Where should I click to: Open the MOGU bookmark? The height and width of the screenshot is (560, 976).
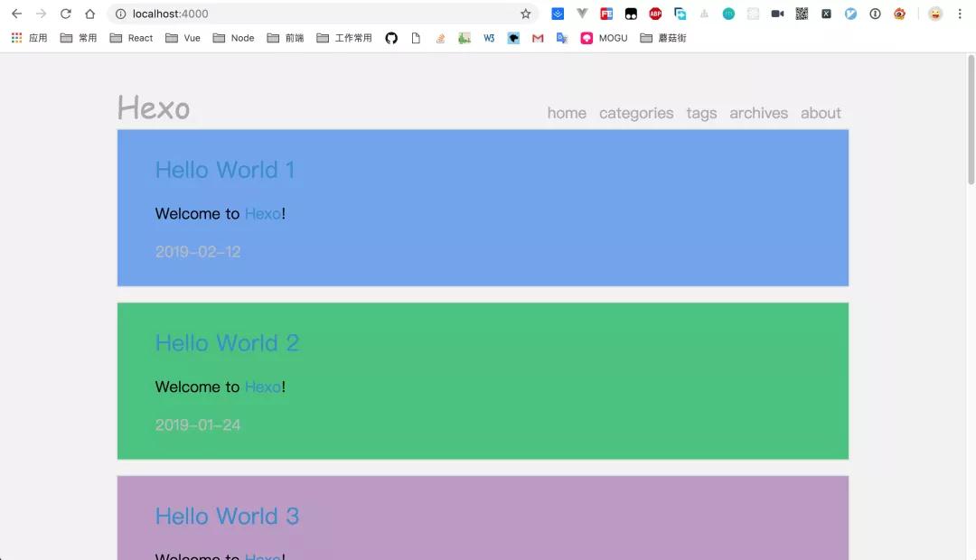click(604, 38)
